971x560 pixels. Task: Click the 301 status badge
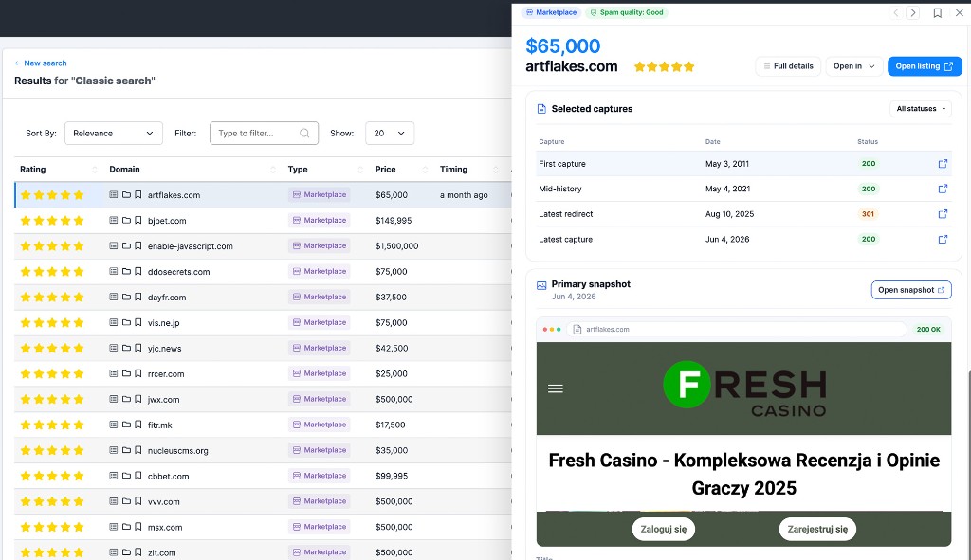tap(869, 214)
